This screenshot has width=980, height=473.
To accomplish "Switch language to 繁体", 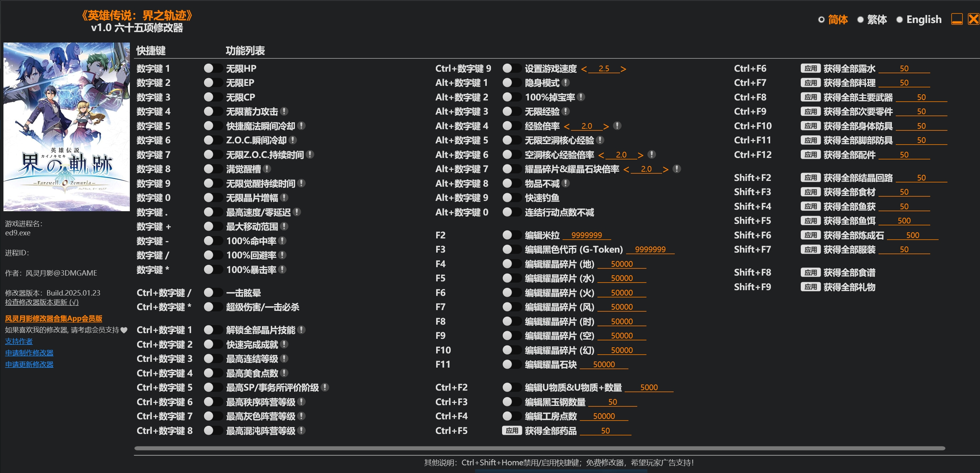I will coord(861,20).
